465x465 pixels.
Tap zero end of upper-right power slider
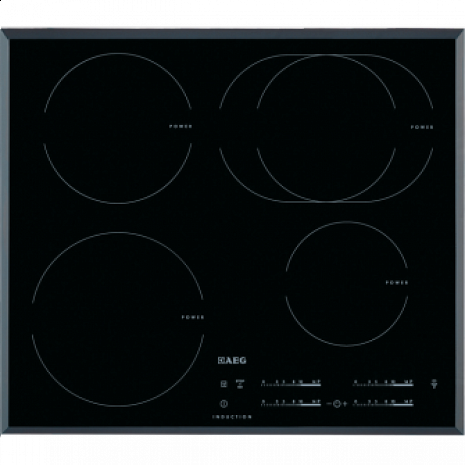[x=355, y=382]
